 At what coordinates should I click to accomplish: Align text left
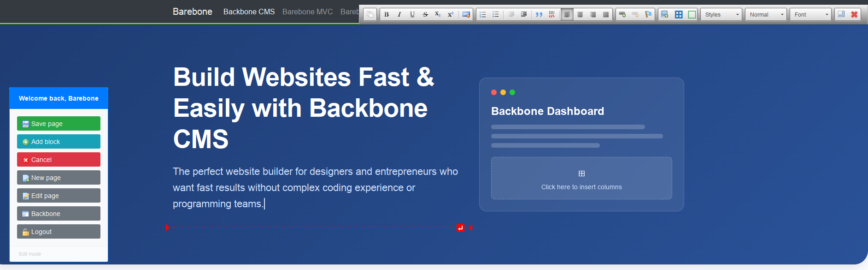click(567, 14)
